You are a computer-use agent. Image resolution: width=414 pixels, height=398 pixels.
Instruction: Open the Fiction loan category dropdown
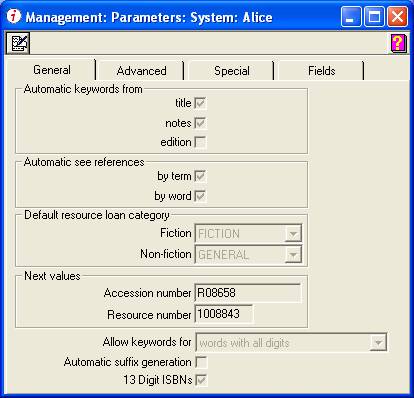tap(293, 234)
